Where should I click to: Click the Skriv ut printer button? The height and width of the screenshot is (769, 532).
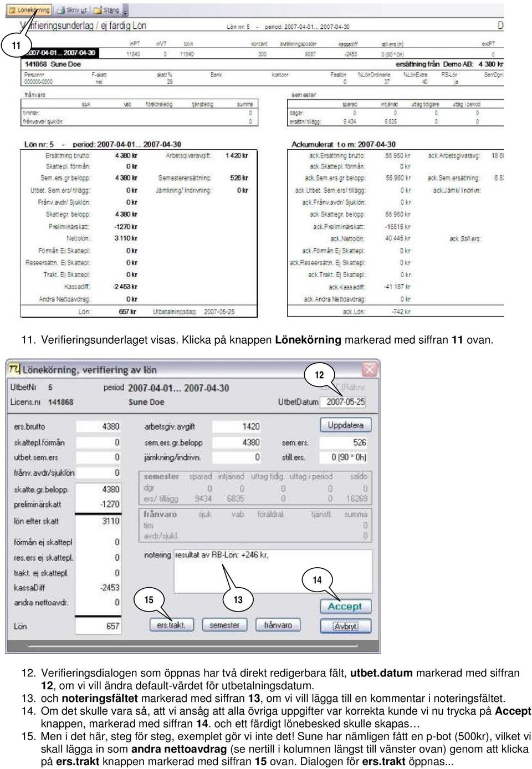(x=71, y=10)
